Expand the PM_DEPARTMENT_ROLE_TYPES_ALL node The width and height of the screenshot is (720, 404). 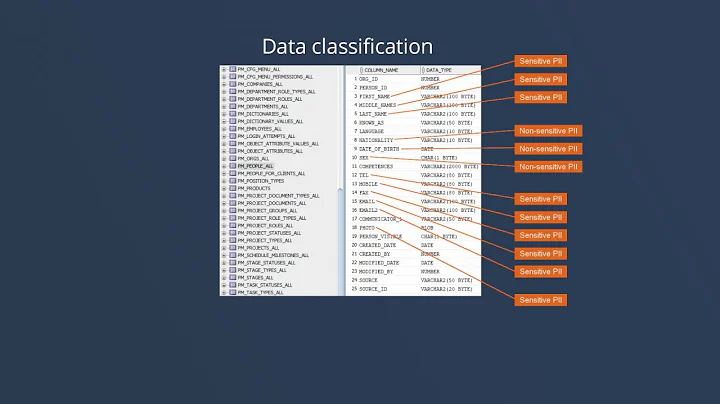coord(224,92)
